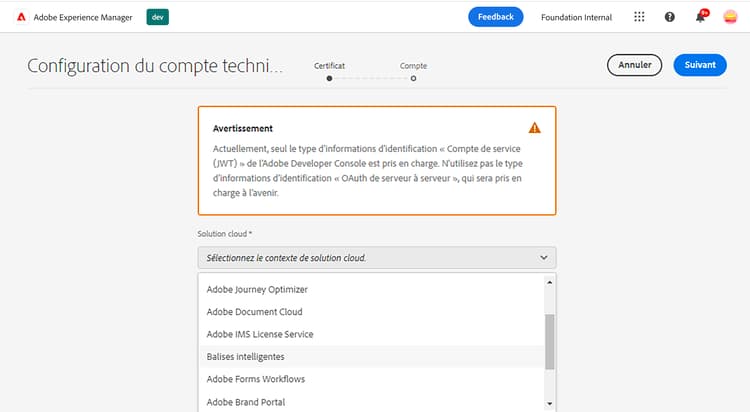Click the dropdown list scrollbar thumb
750x412 pixels.
[550, 342]
